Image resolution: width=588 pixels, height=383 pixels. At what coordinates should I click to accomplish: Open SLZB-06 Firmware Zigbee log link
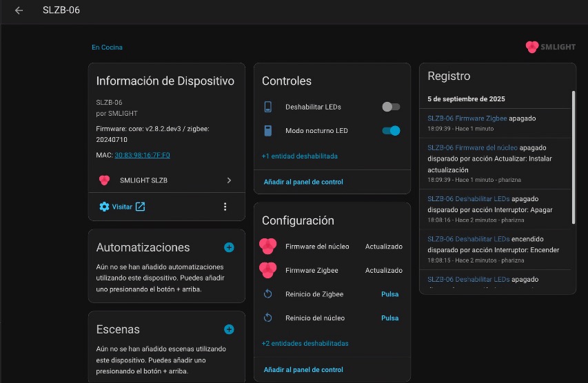tap(467, 118)
